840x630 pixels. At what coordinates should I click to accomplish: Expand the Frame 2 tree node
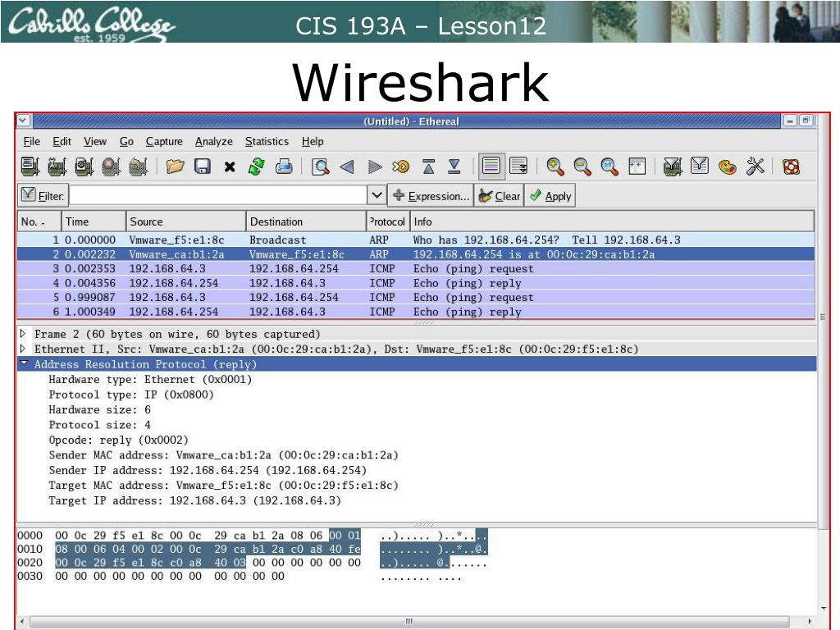point(22,334)
